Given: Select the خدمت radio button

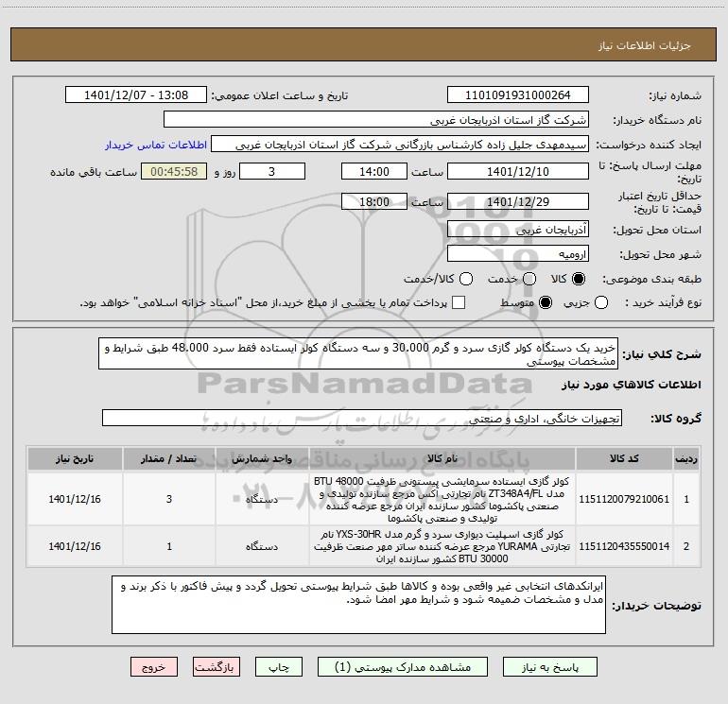Looking at the screenshot, I should click(529, 279).
